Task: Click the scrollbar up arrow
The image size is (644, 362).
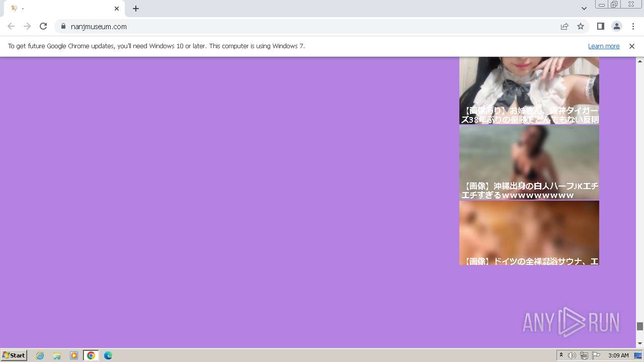Action: click(x=640, y=61)
